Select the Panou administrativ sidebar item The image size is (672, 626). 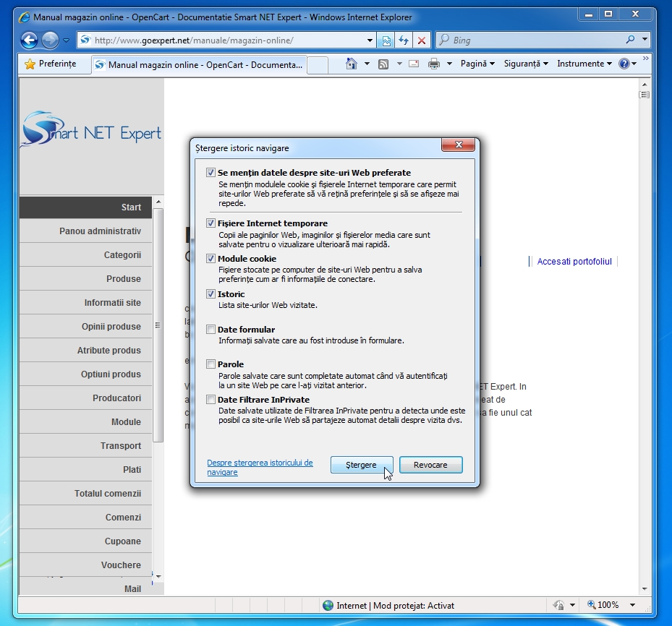(100, 231)
